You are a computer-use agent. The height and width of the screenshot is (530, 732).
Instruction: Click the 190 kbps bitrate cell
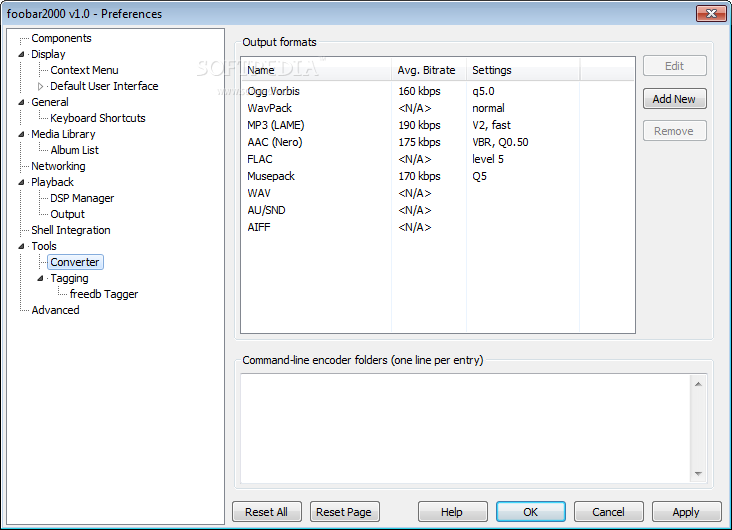pos(419,125)
